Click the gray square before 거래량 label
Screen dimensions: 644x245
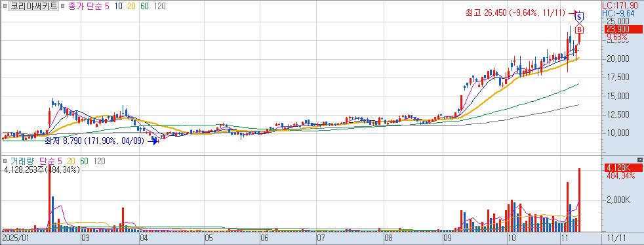[x=5, y=162]
